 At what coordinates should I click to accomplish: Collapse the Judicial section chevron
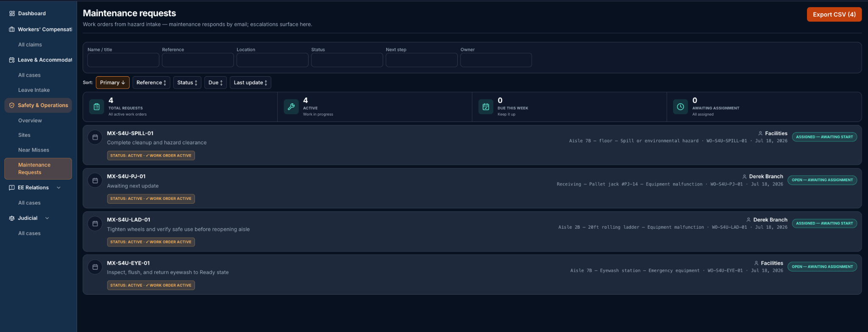click(47, 218)
